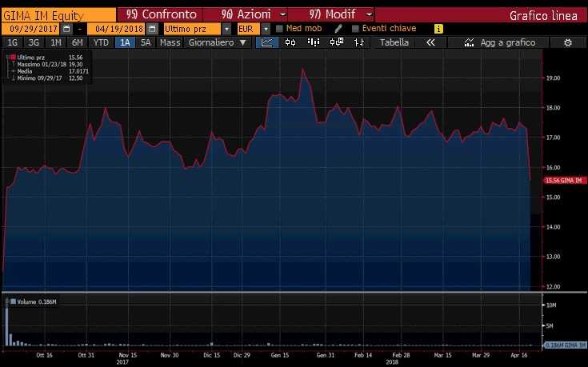The image size is (588, 367).
Task: Select the 6M time range tab
Action: pyautogui.click(x=77, y=42)
